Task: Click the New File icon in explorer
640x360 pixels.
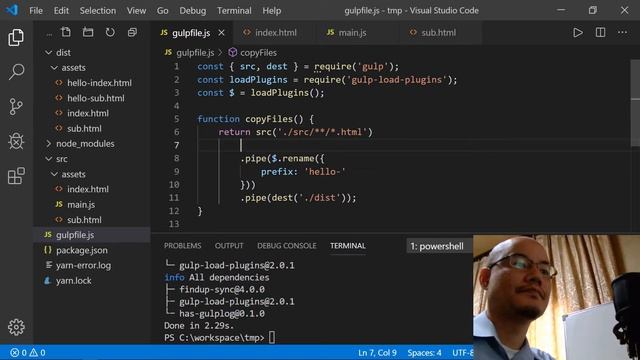Action: pyautogui.click(x=66, y=32)
